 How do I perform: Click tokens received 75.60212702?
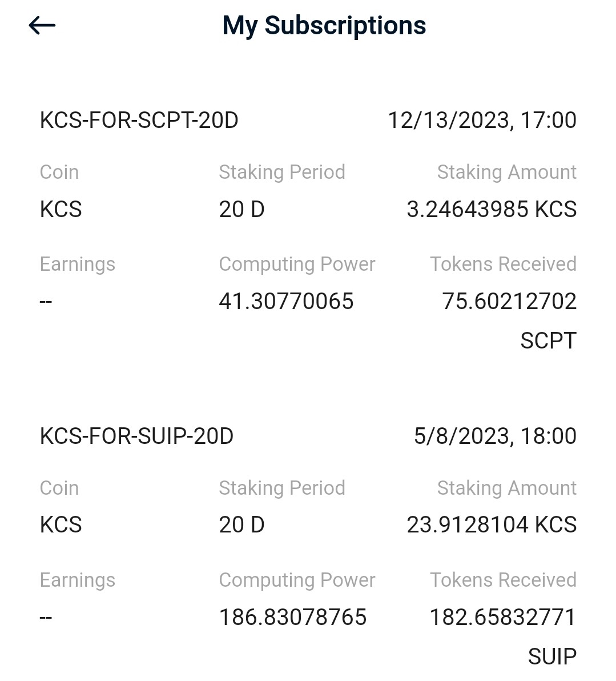coord(509,302)
